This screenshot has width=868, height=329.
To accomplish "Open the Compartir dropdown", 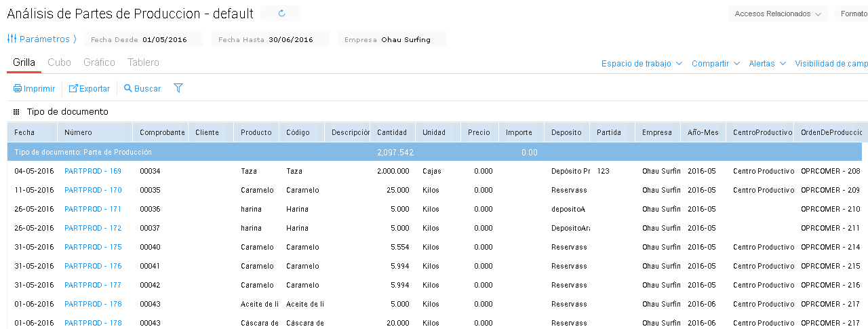I will point(715,63).
